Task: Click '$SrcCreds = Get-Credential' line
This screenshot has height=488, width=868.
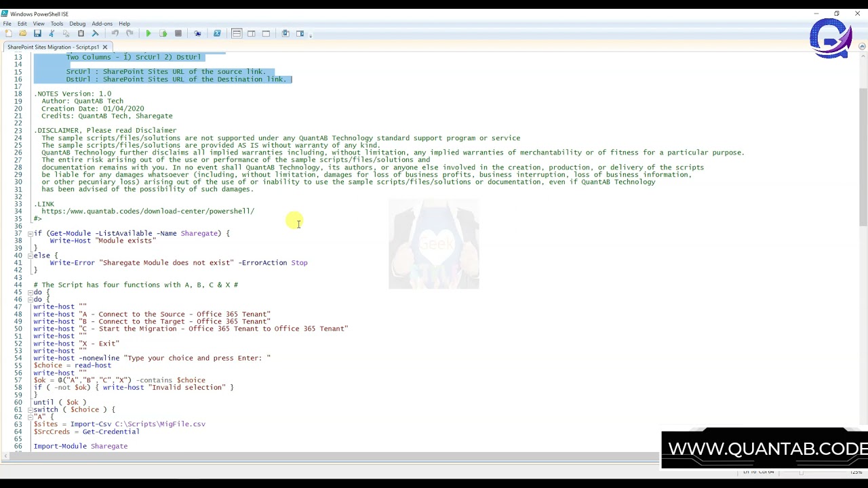Action: pyautogui.click(x=86, y=432)
